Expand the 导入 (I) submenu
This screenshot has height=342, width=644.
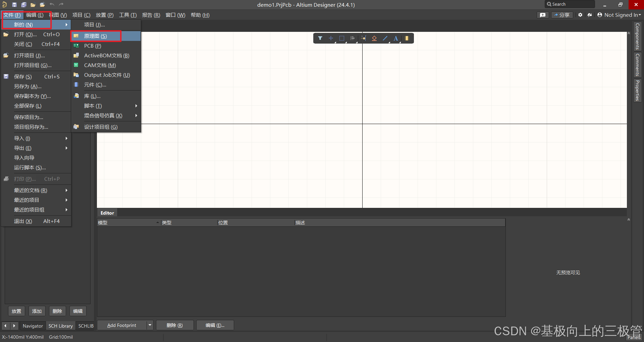(36, 138)
